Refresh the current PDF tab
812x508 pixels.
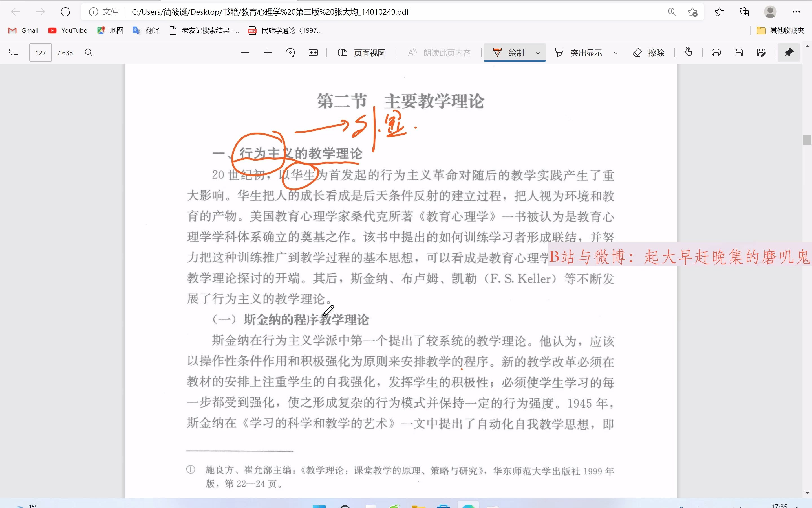click(65, 12)
